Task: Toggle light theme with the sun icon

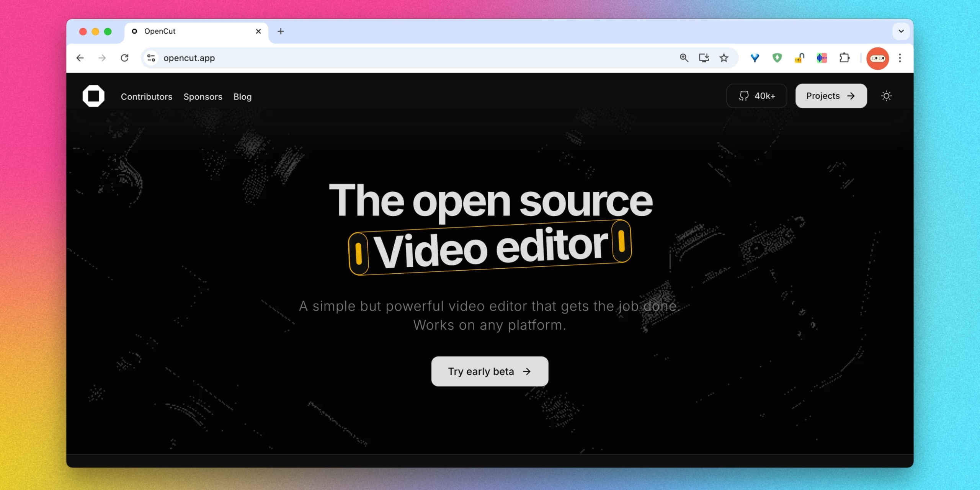Action: pyautogui.click(x=887, y=96)
